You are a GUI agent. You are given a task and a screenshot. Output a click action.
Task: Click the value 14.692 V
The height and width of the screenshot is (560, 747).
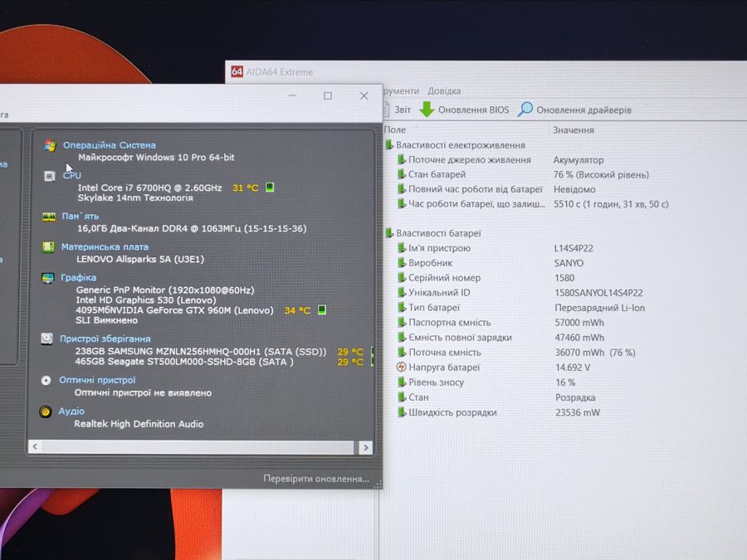(x=573, y=368)
